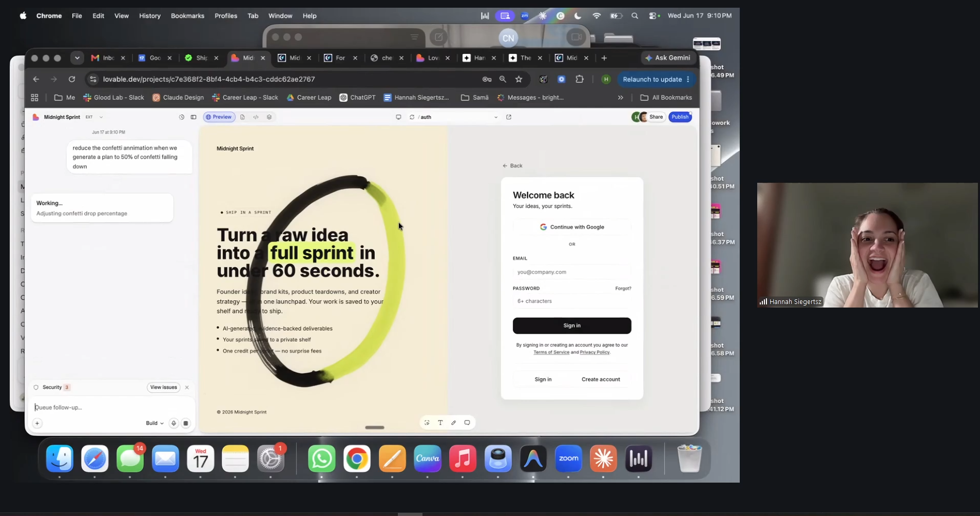The height and width of the screenshot is (516, 980).
Task: Expand the tab search dropdown arrow
Action: [77, 58]
